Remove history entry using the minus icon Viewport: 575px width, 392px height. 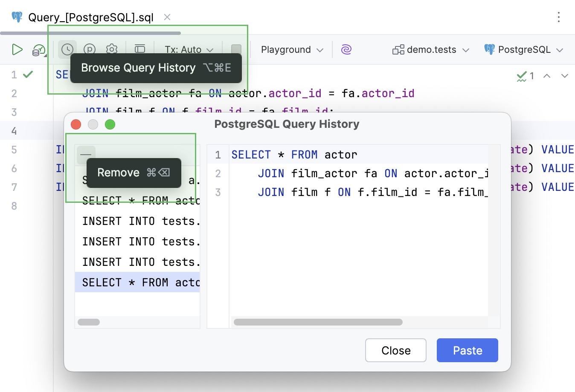coord(86,155)
